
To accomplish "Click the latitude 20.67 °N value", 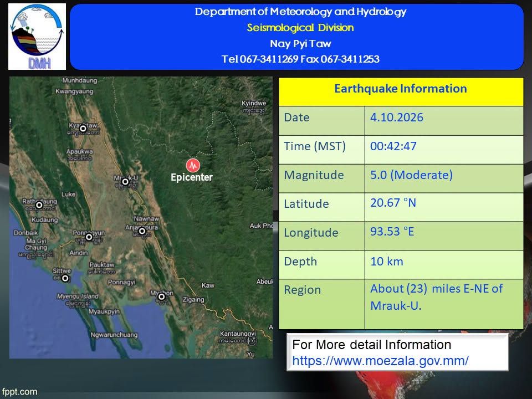I will [393, 203].
